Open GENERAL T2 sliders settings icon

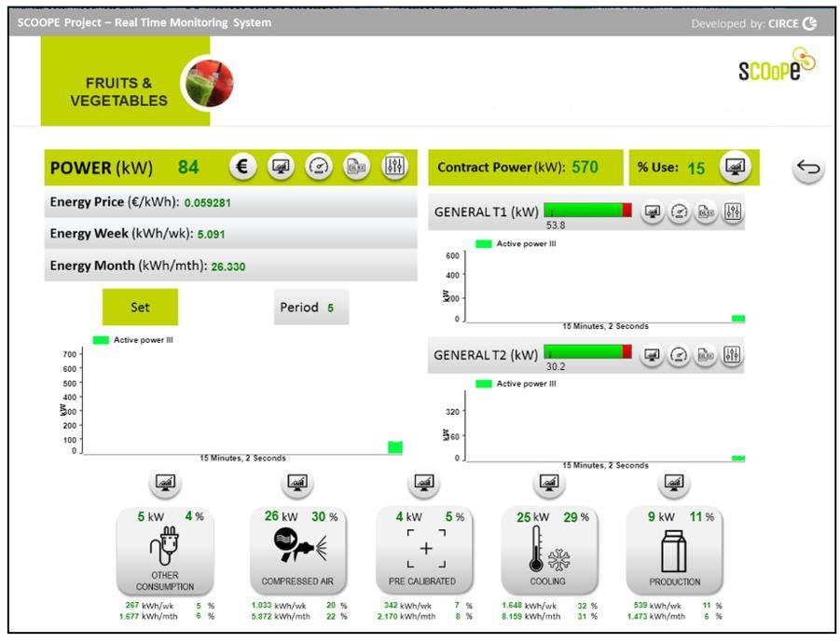(732, 355)
